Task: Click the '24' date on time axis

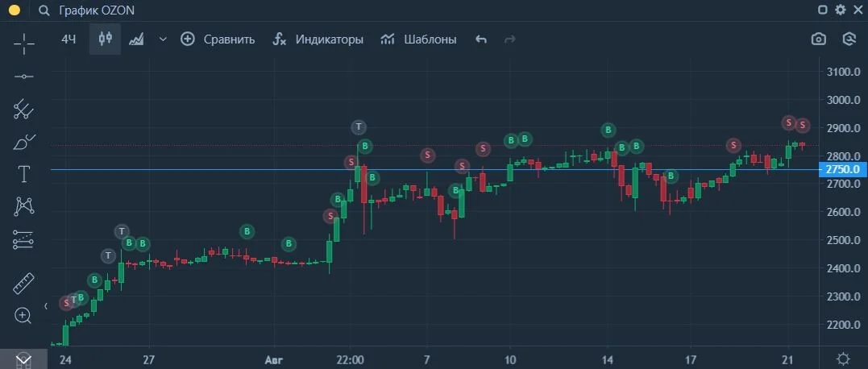Action: coord(65,359)
